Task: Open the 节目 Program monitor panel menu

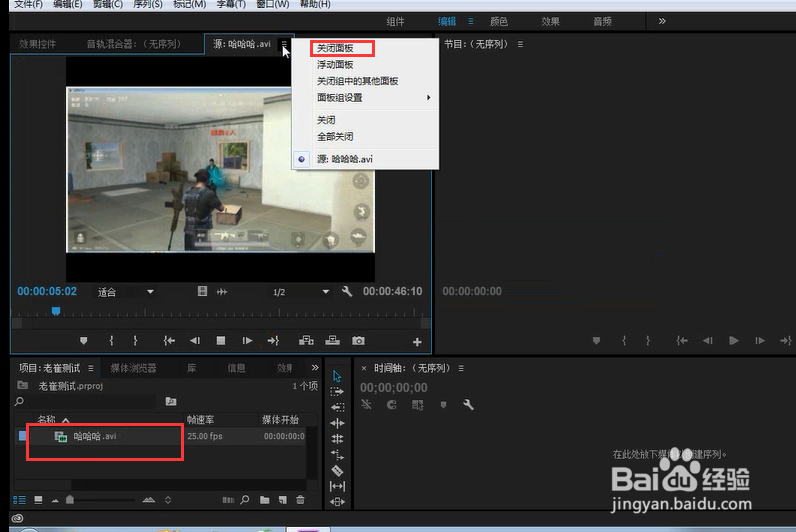Action: point(520,44)
